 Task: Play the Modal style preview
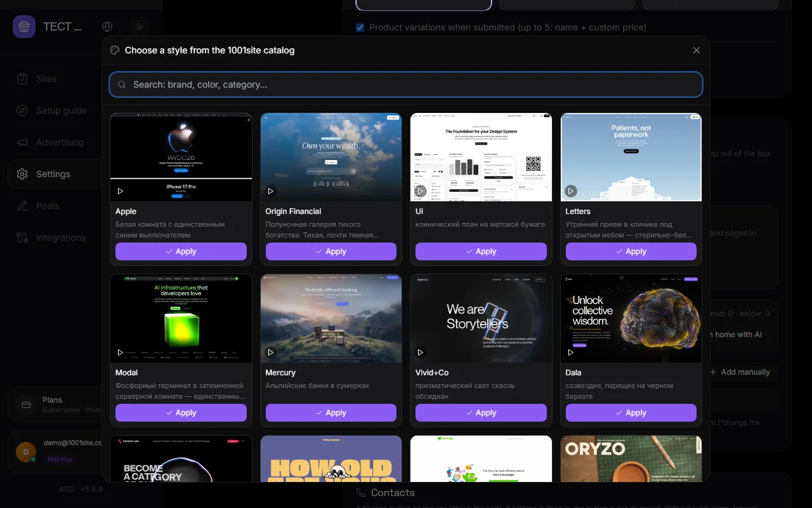(x=121, y=352)
